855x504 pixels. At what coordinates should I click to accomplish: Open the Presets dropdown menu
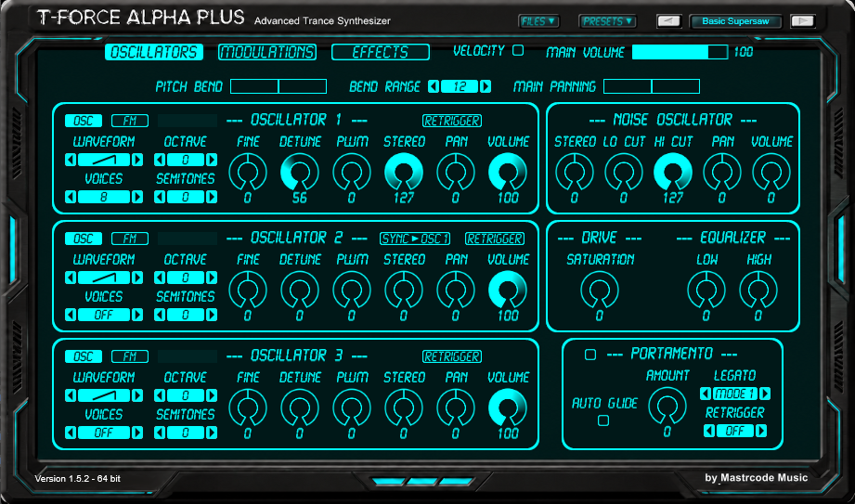[607, 21]
